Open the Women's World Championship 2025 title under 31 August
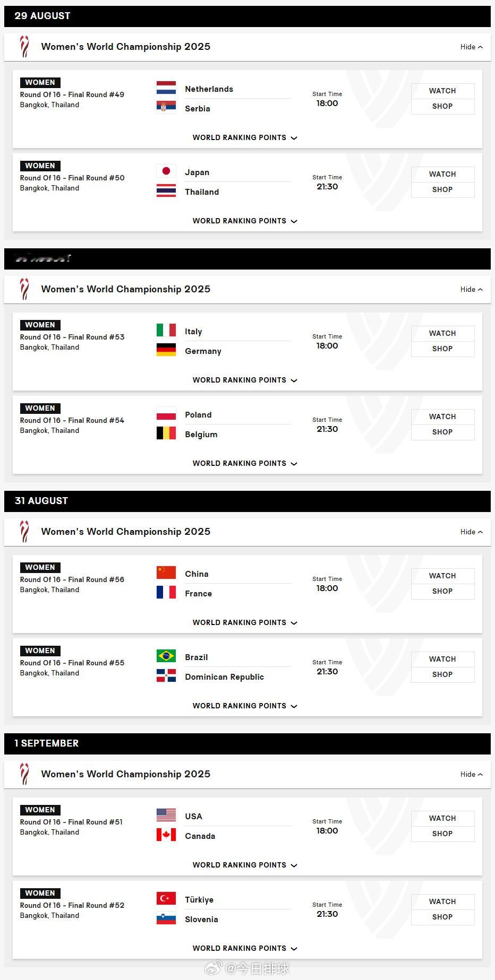 point(126,532)
